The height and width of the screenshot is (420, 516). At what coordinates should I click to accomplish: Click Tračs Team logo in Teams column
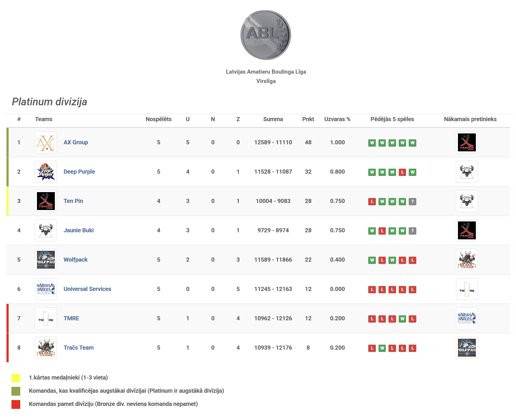46,348
